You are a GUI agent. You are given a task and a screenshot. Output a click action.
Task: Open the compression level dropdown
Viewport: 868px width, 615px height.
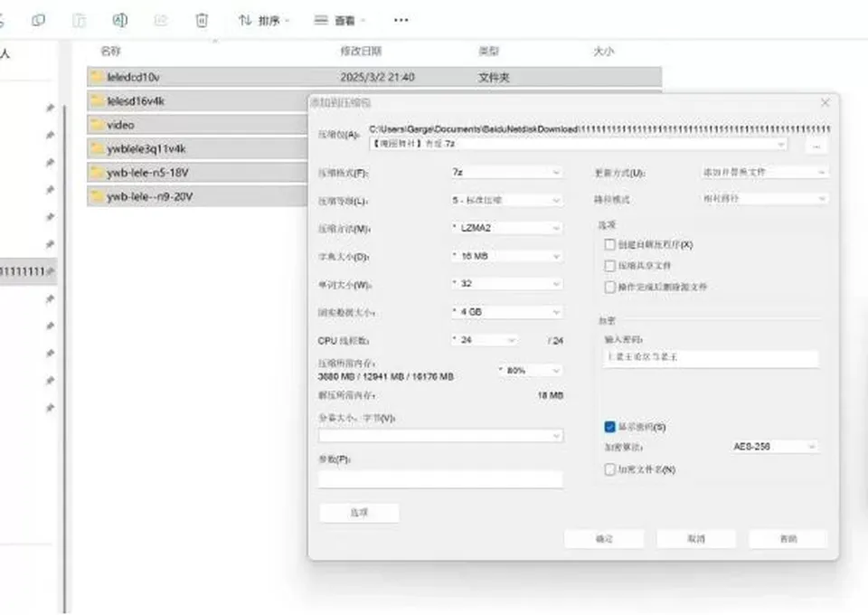[x=506, y=200]
